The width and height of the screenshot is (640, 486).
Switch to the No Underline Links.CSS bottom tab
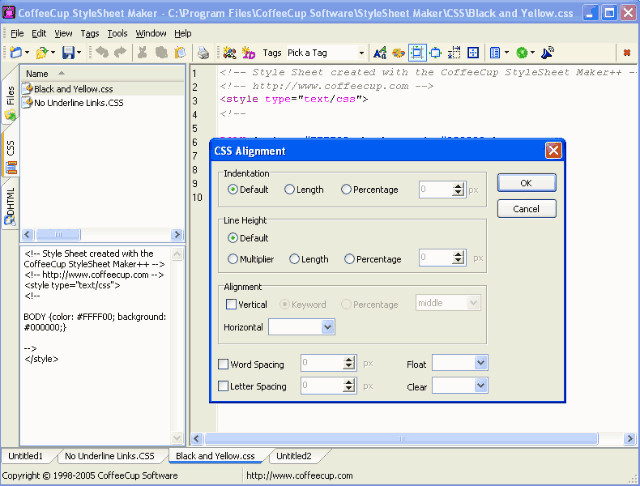tap(109, 456)
